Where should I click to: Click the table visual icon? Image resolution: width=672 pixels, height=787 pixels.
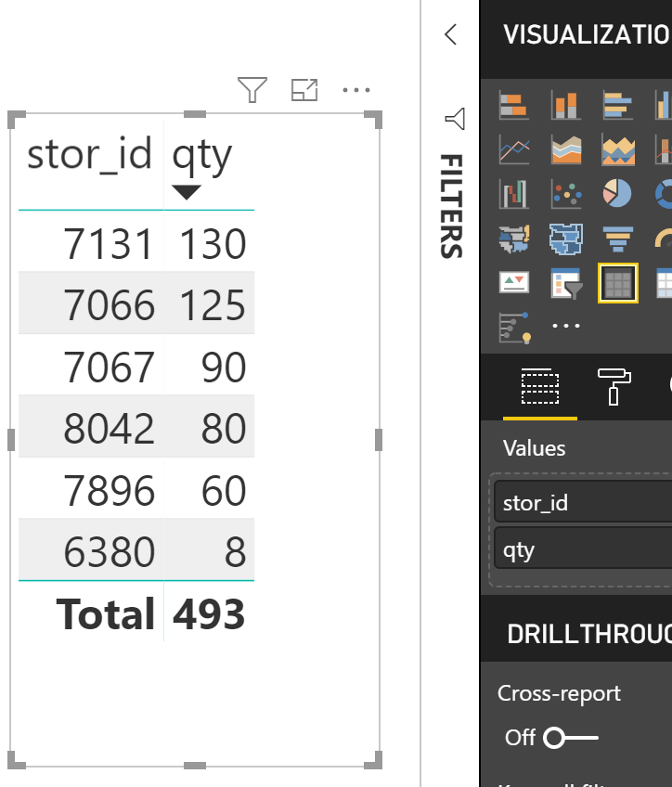click(x=617, y=283)
